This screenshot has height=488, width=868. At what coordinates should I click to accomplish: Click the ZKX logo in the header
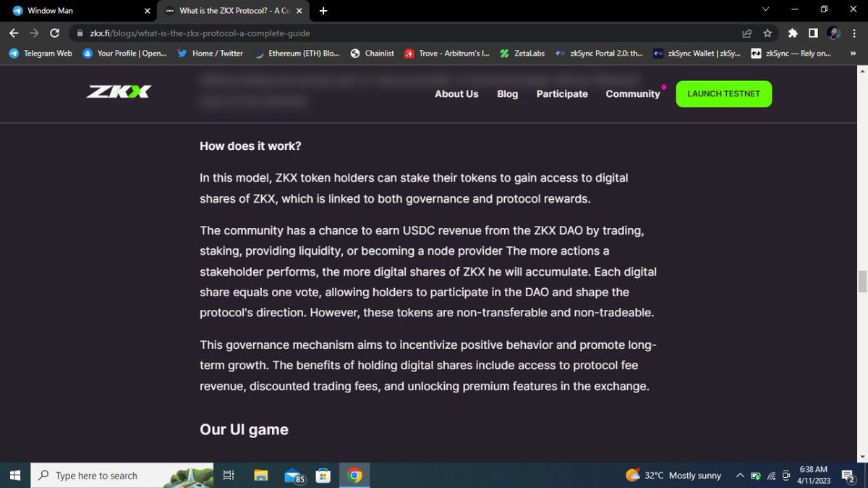click(x=119, y=92)
